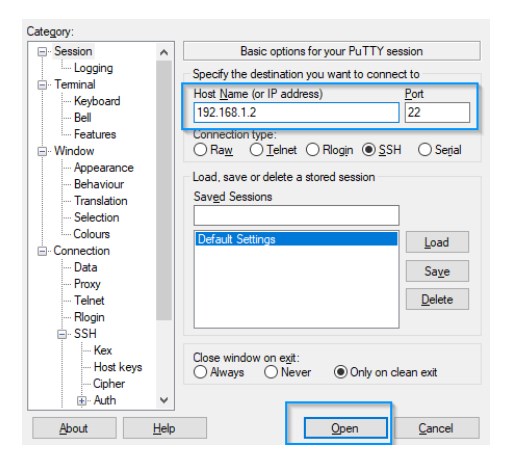
Task: Set close window on exit to Never
Action: 271,372
